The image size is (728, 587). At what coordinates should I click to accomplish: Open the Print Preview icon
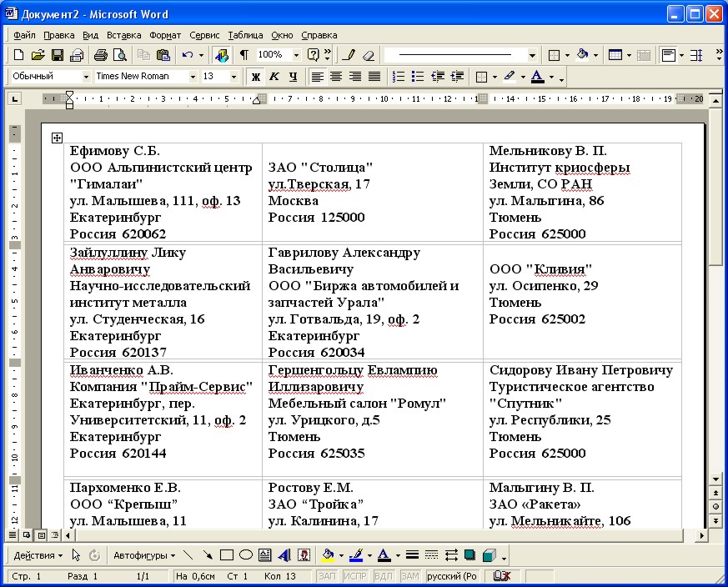(x=120, y=55)
